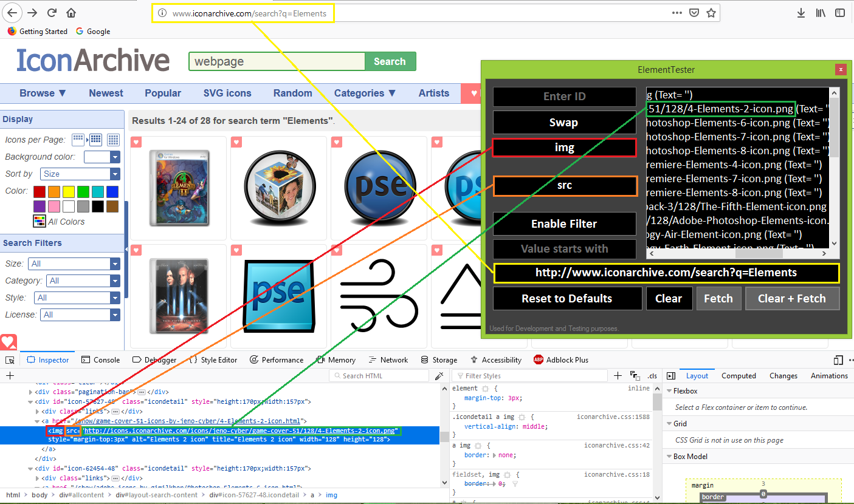Viewport: 854px width, 504px height.
Task: Select most icons per page option
Action: tap(113, 140)
